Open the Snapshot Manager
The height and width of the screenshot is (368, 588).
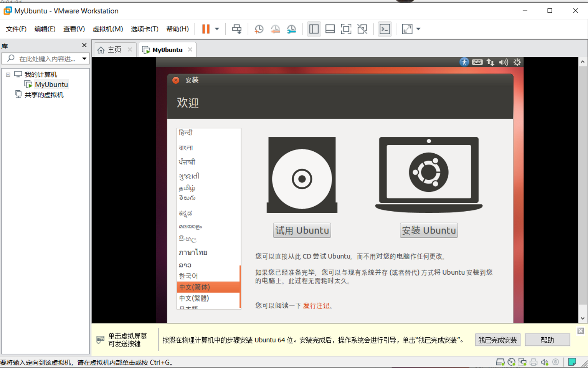pos(291,29)
